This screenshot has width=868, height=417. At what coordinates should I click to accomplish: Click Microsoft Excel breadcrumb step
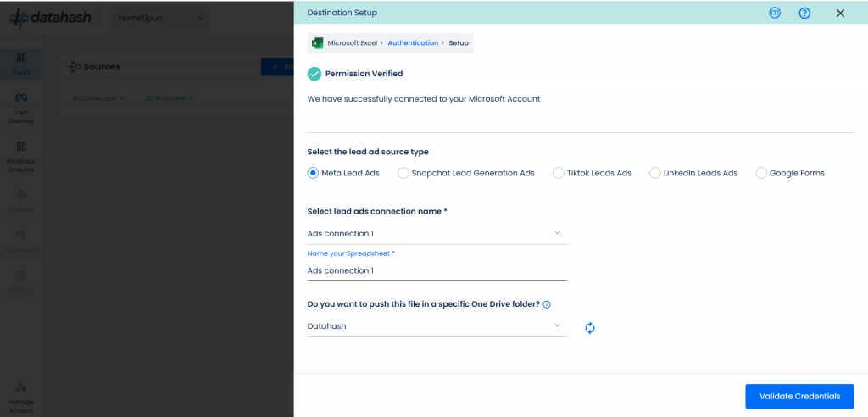pyautogui.click(x=352, y=42)
